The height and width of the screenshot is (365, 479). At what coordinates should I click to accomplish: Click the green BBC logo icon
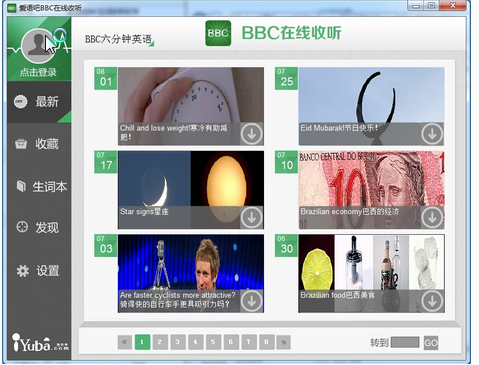(218, 33)
